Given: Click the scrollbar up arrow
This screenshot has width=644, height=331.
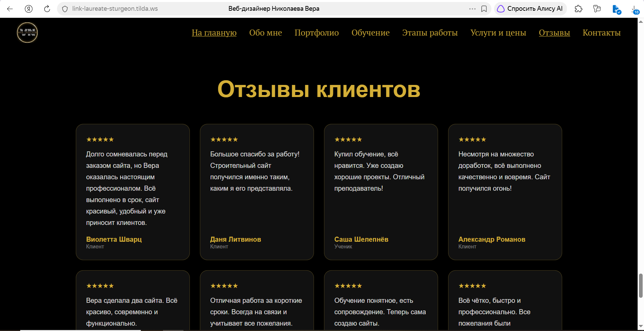Looking at the screenshot, I should (x=641, y=21).
